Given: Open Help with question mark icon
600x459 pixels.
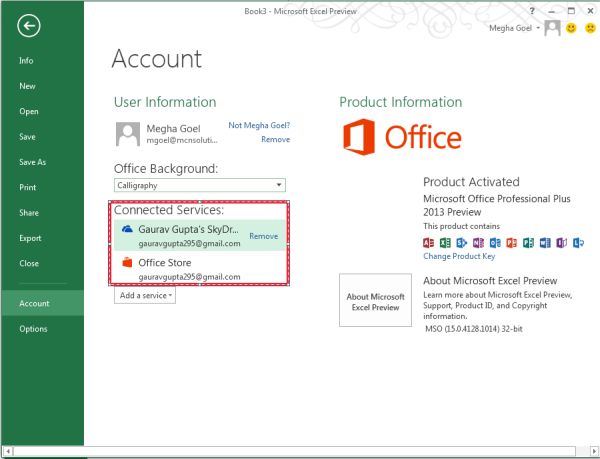Looking at the screenshot, I should click(532, 11).
